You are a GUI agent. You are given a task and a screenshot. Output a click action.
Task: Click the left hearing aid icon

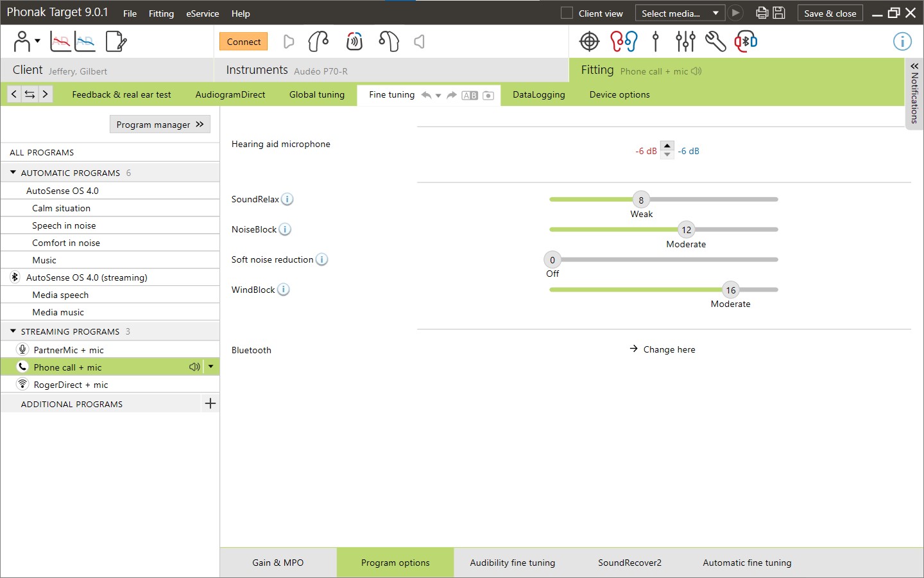tap(389, 42)
